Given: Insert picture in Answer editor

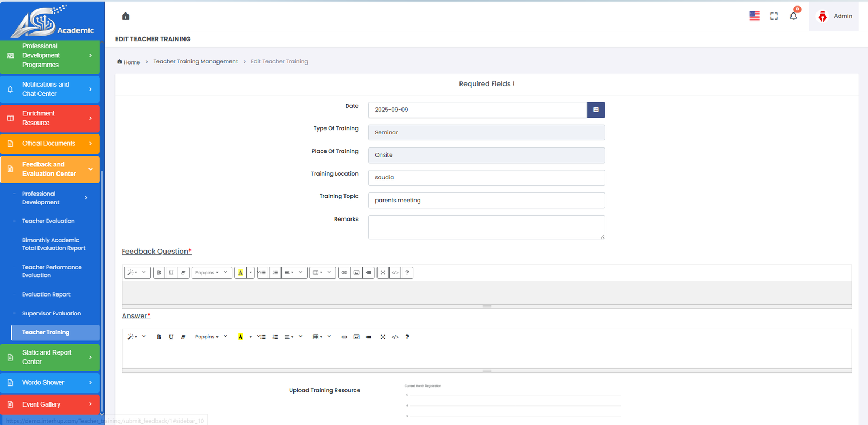Looking at the screenshot, I should pos(356,337).
